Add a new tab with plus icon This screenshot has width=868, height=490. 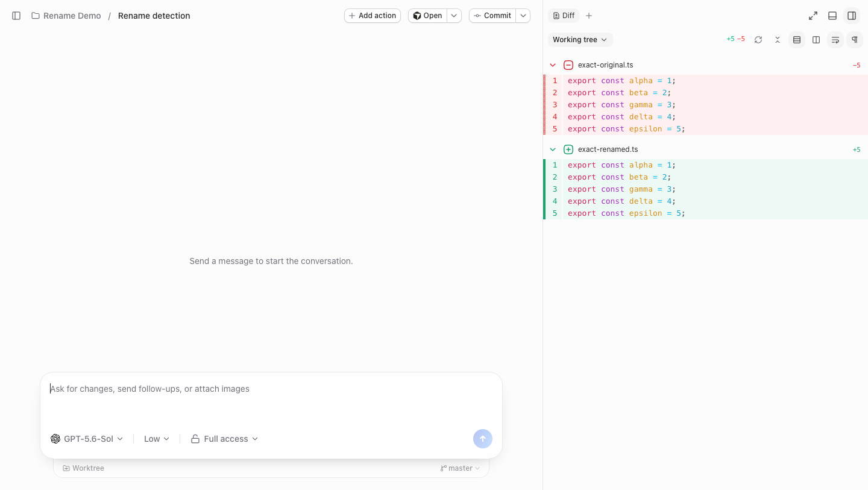tap(589, 16)
